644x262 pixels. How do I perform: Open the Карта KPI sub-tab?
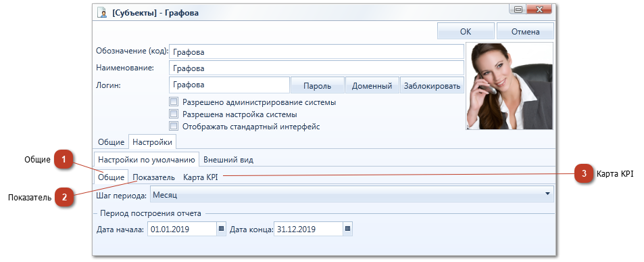[x=201, y=177]
